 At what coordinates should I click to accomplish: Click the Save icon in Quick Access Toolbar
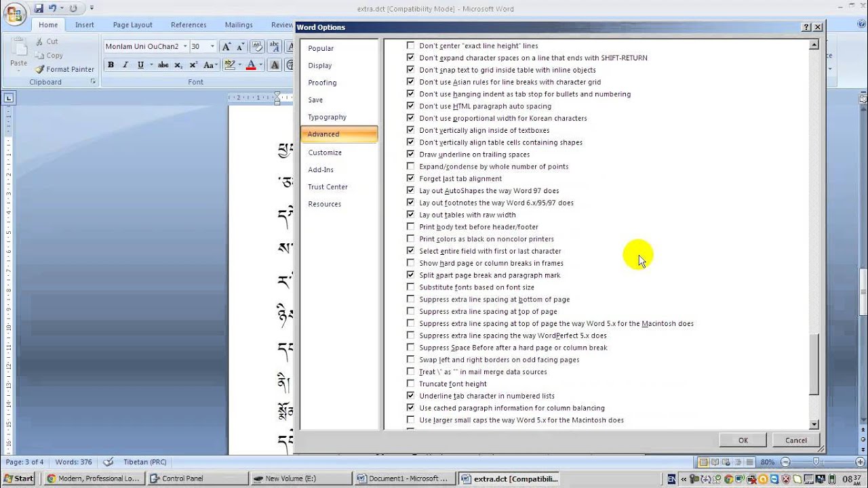click(x=39, y=8)
